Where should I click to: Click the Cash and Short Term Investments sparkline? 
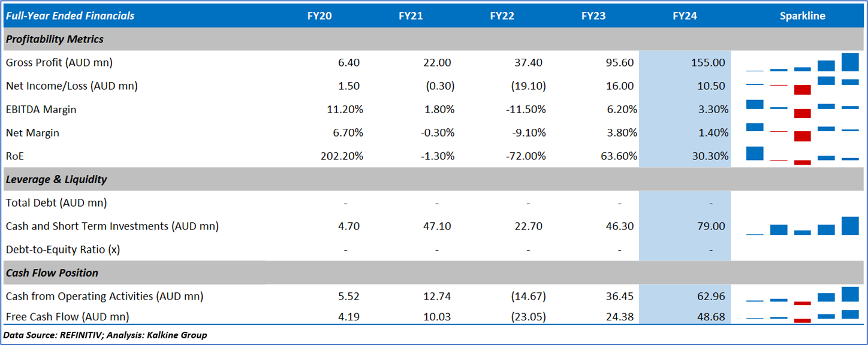[x=802, y=226]
